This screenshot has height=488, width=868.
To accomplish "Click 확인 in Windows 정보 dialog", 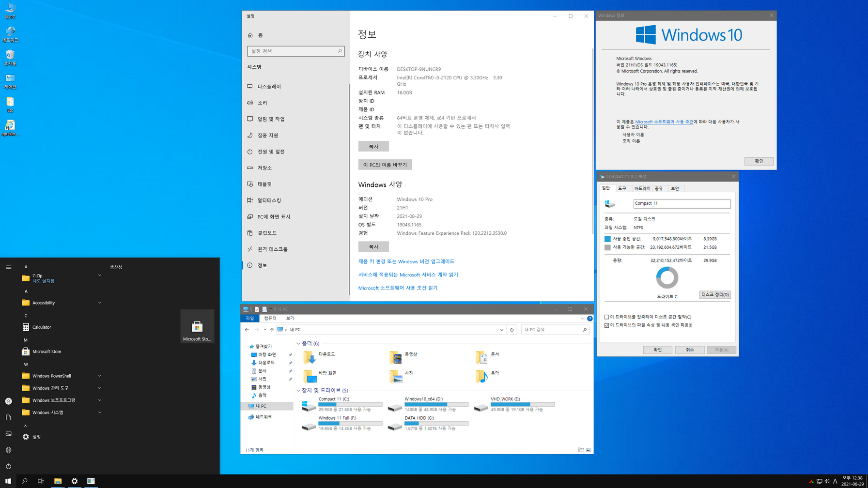I will pos(759,161).
